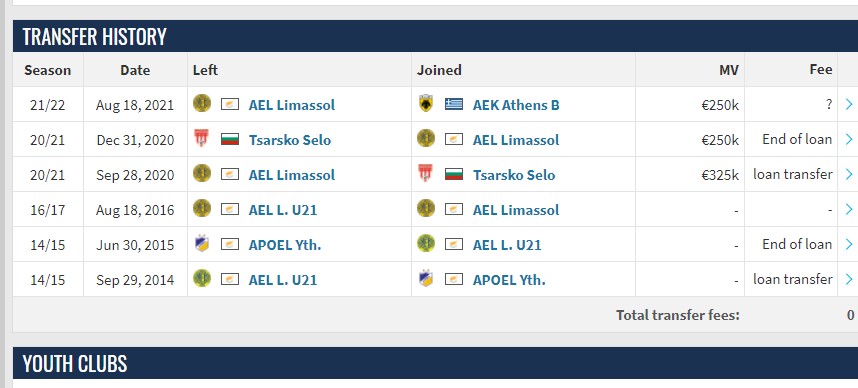Expand the Aug 18, 2021 transfer details arrow
This screenshot has height=388, width=858.
(849, 104)
